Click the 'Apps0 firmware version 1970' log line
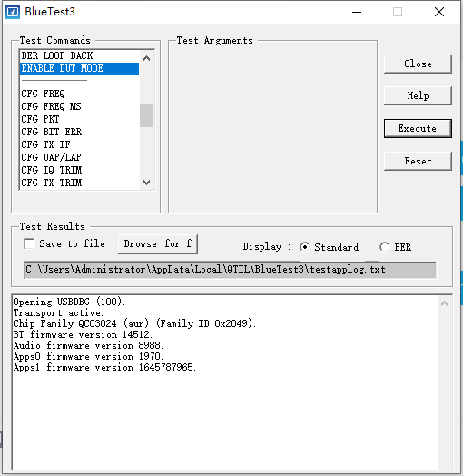The height and width of the screenshot is (476, 463). click(x=88, y=356)
